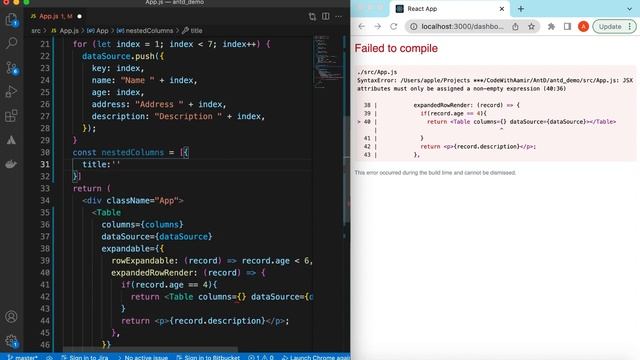The image size is (640, 360).
Task: Click the title breadcrumb segment
Action: (193, 31)
